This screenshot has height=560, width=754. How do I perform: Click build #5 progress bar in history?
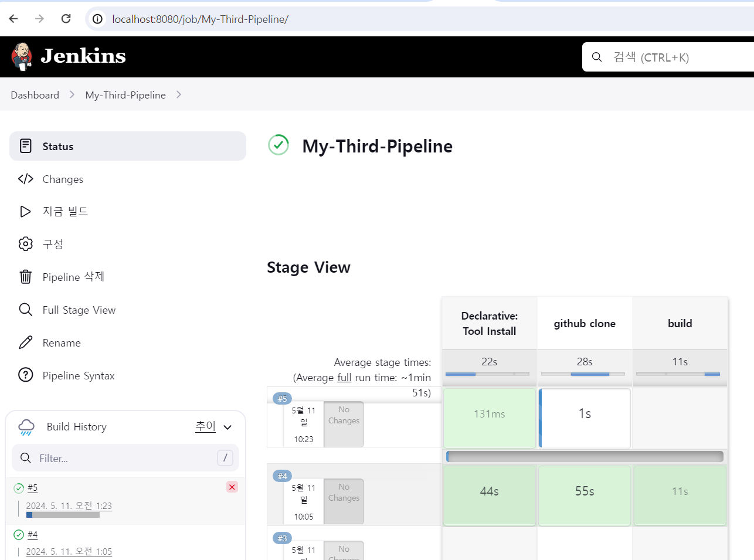click(x=63, y=515)
